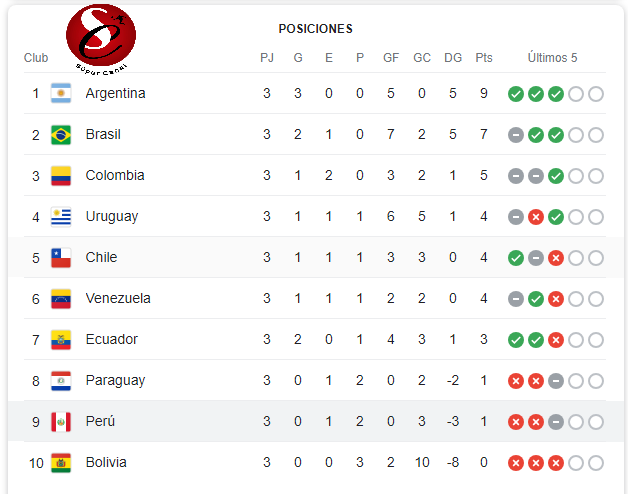
Task: Click the Argentina flag icon
Action: click(x=61, y=94)
